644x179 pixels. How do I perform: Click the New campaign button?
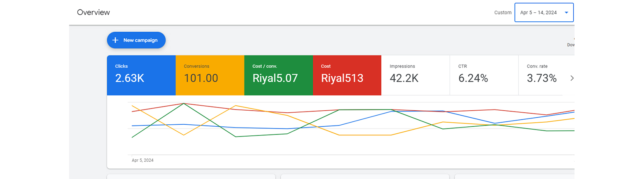tap(136, 40)
